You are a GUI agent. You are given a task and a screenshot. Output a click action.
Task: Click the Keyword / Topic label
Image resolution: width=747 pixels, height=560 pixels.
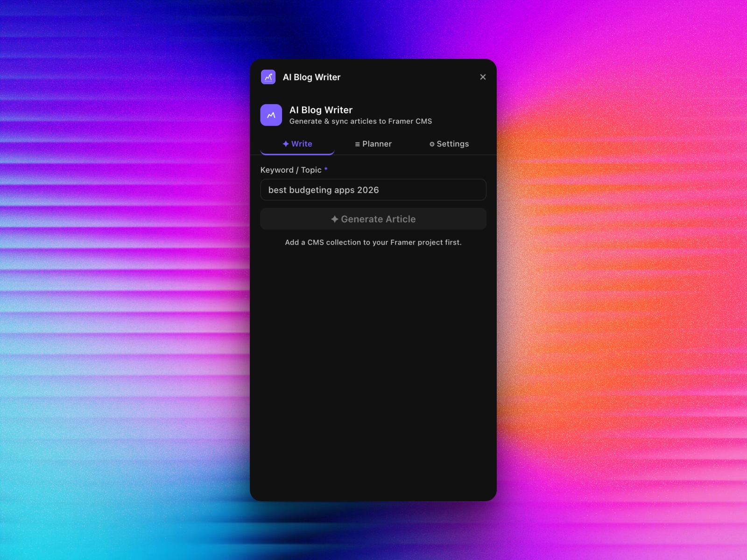(290, 170)
